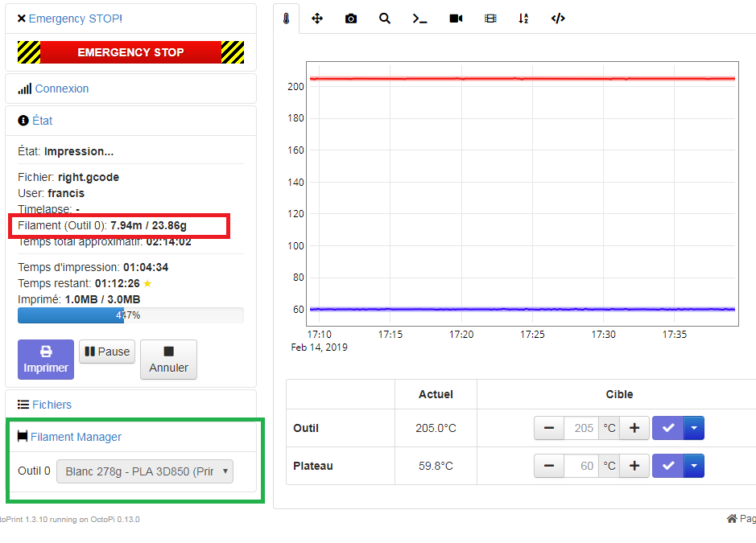Click the file name right.gcode

pos(89,177)
